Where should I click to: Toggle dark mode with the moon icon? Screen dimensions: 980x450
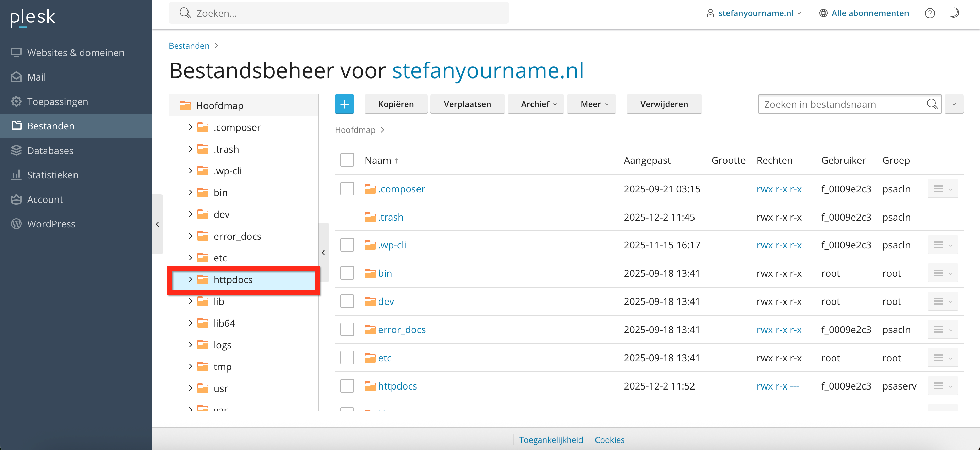(954, 13)
